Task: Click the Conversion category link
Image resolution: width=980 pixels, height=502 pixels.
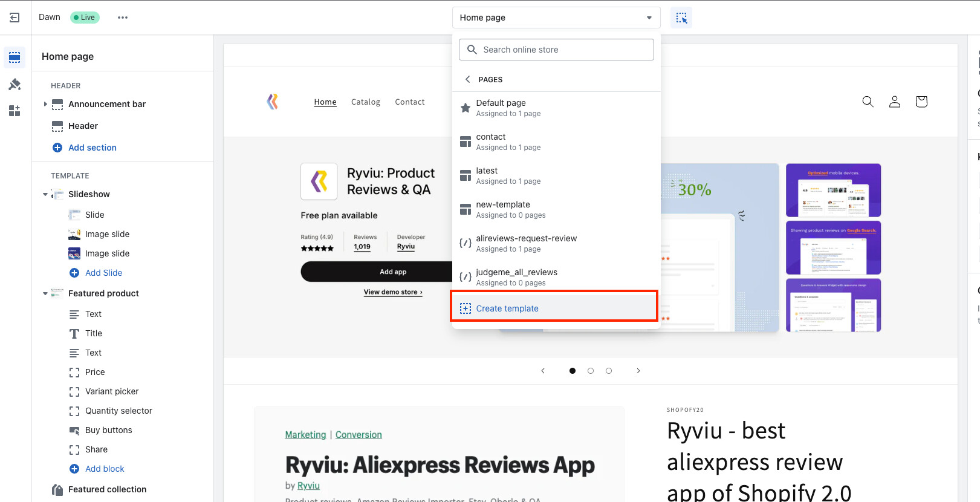Action: (x=359, y=435)
